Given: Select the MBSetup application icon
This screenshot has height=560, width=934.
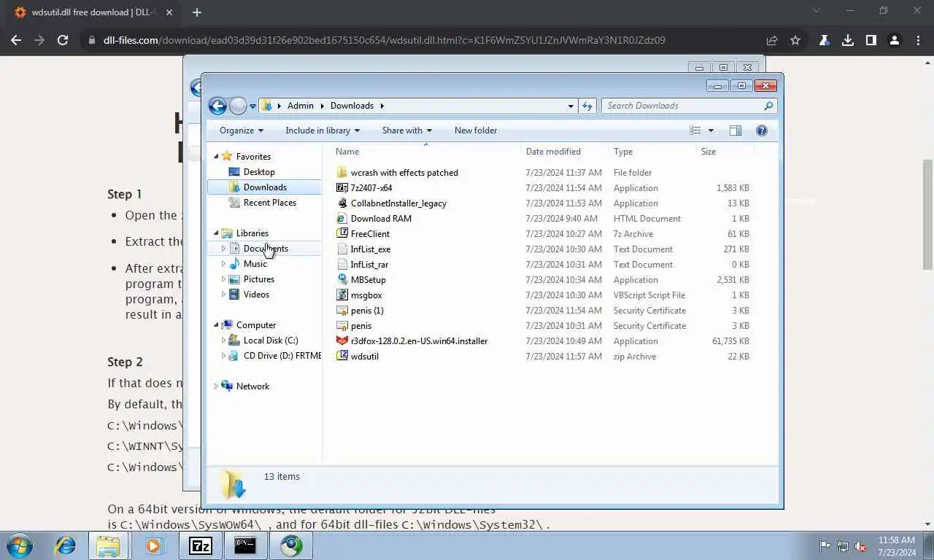Looking at the screenshot, I should click(x=342, y=280).
